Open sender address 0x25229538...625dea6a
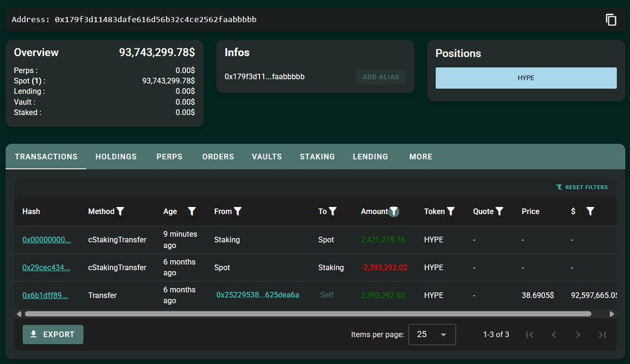This screenshot has width=630, height=364. [x=257, y=295]
